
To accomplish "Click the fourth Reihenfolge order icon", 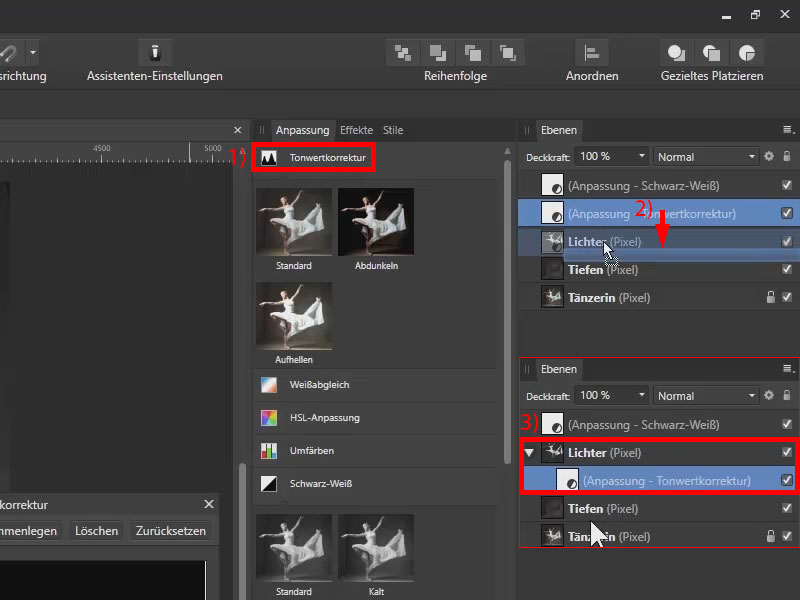I will click(x=508, y=53).
